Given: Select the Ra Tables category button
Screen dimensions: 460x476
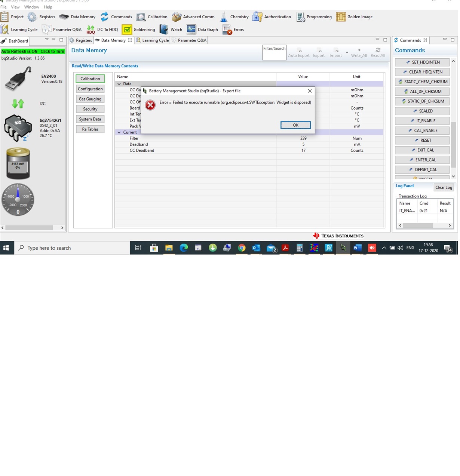Looking at the screenshot, I should (90, 129).
